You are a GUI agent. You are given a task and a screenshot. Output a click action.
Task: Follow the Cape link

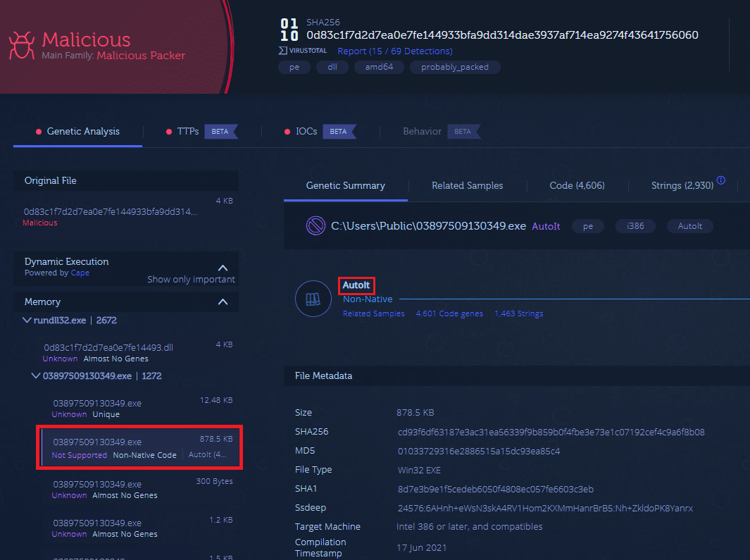(x=80, y=273)
